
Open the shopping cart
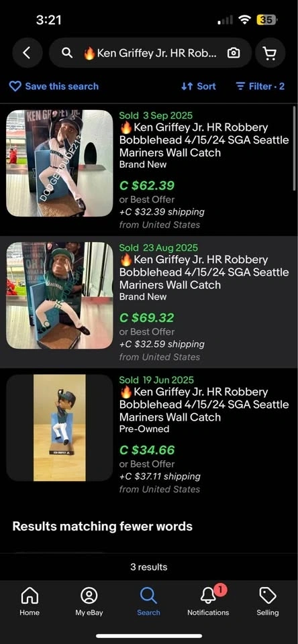point(270,52)
